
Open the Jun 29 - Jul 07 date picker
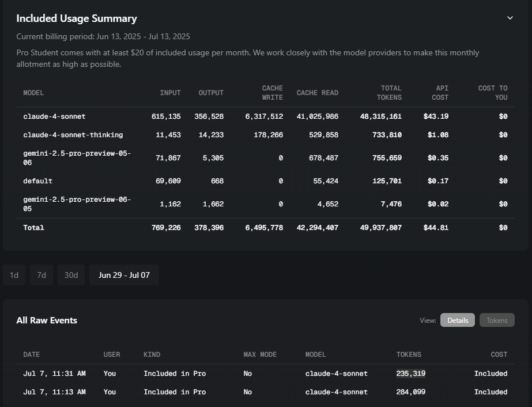point(124,275)
